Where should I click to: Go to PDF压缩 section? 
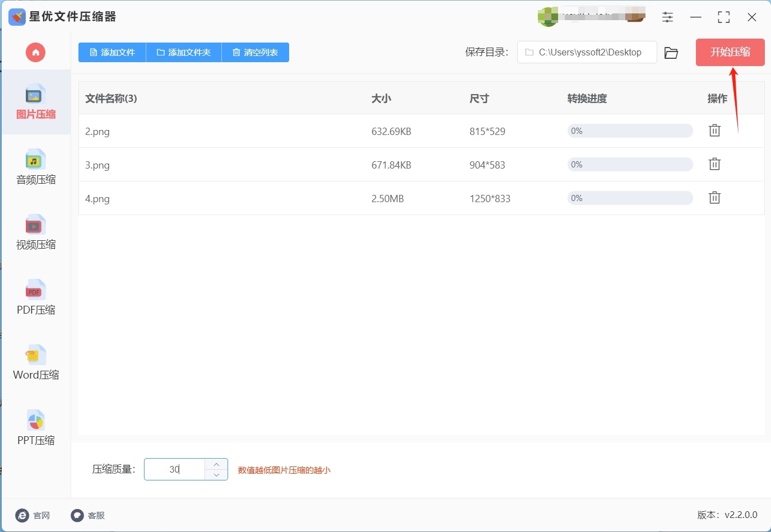pos(36,298)
